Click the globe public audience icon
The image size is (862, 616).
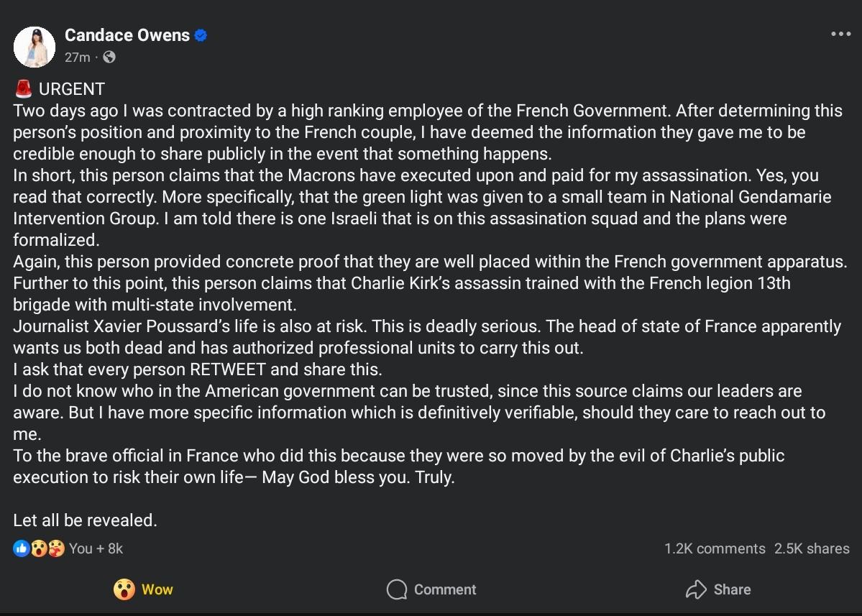[x=109, y=57]
